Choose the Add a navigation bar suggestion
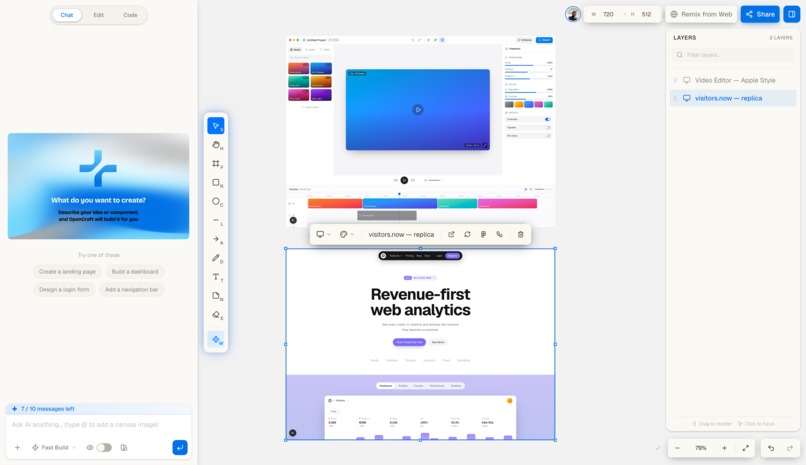Image resolution: width=806 pixels, height=465 pixels. 132,289
